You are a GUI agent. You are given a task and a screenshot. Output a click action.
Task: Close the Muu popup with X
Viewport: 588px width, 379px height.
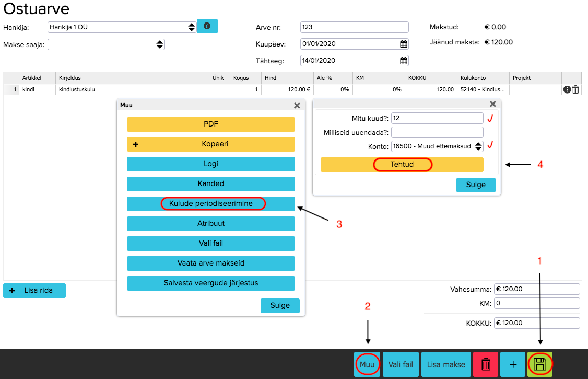(297, 105)
